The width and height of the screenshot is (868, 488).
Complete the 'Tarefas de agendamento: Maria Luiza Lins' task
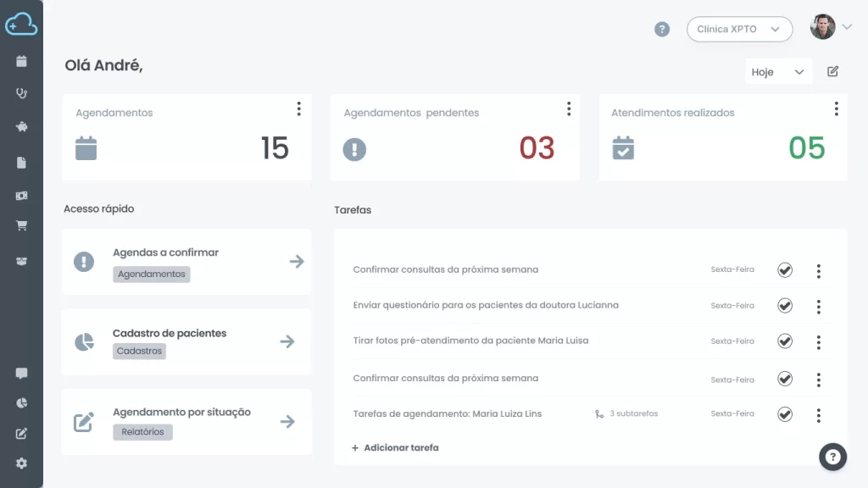(x=785, y=414)
